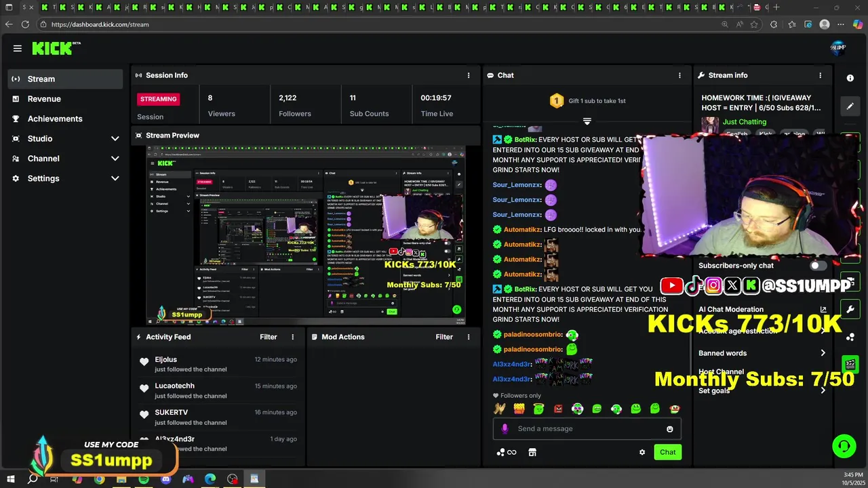Click Lucaotechh follow entry
The image size is (868, 488).
217,390
